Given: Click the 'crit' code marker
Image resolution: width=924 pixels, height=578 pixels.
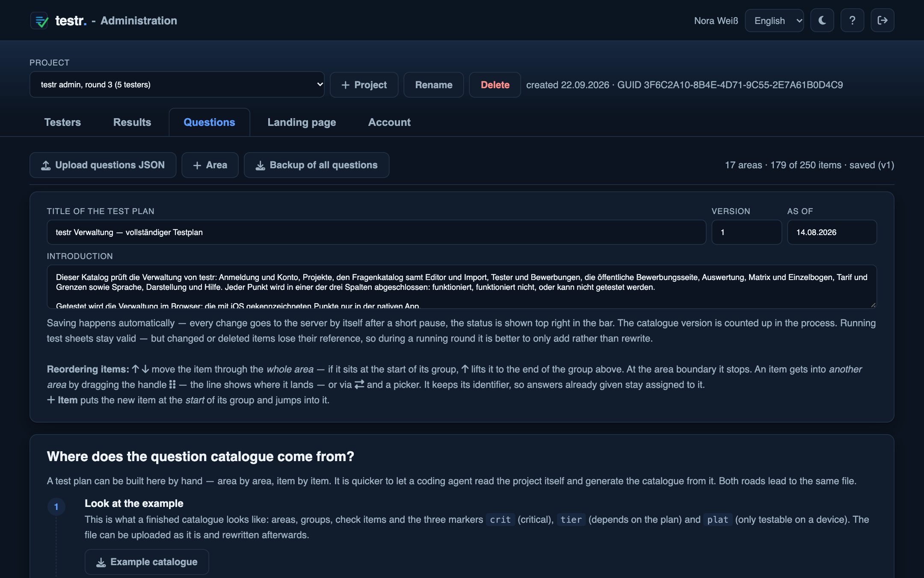Looking at the screenshot, I should pyautogui.click(x=500, y=519).
